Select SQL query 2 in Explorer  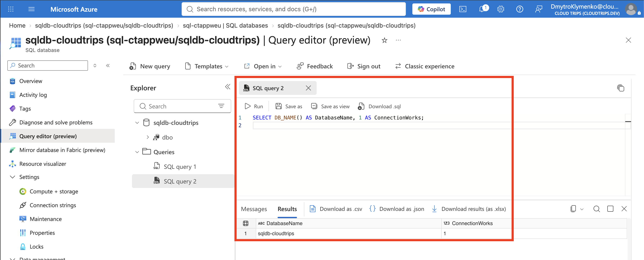(183, 181)
